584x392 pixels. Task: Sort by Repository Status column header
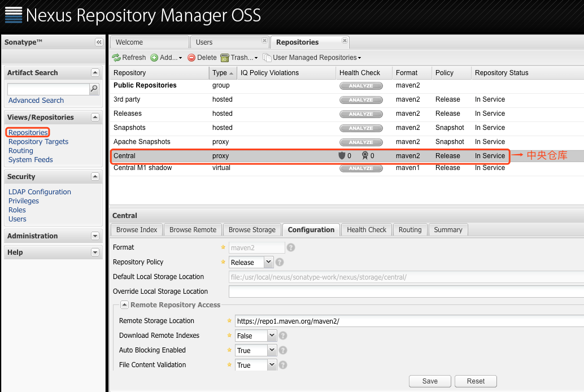coord(528,73)
